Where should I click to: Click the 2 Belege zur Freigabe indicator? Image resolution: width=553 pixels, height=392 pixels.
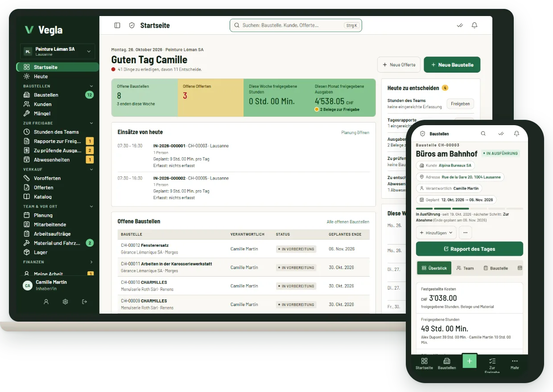(337, 110)
